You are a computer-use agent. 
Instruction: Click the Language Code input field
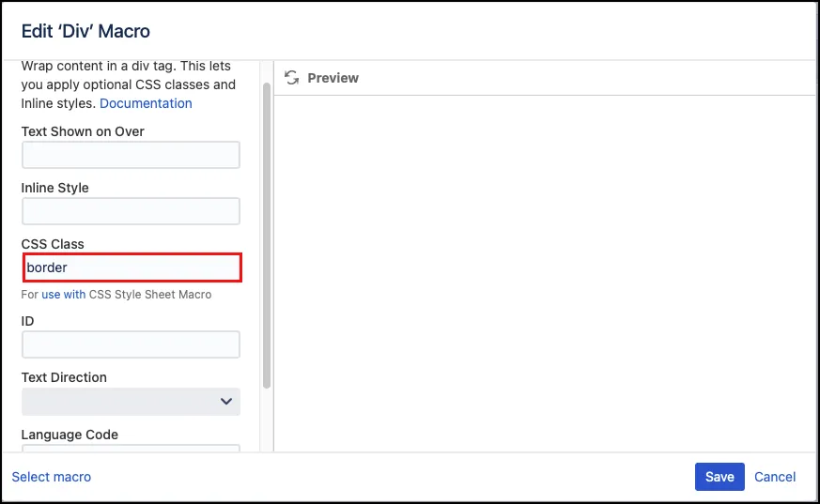point(131,448)
